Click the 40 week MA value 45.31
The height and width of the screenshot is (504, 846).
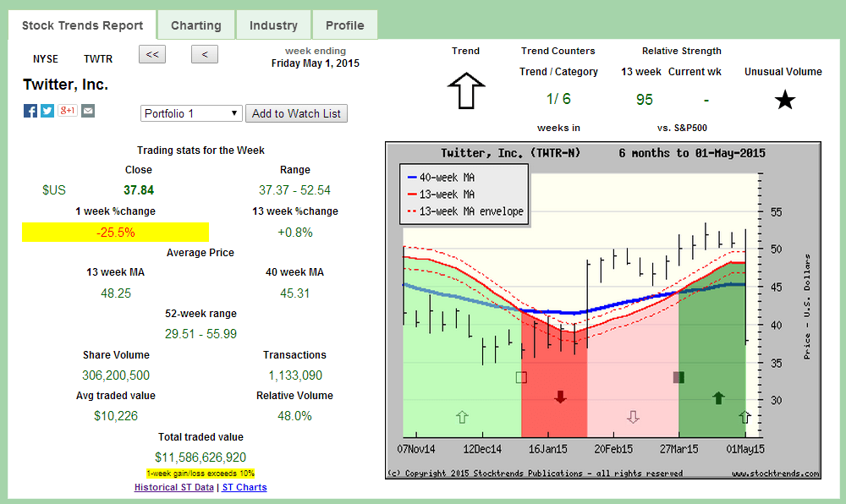(x=294, y=293)
